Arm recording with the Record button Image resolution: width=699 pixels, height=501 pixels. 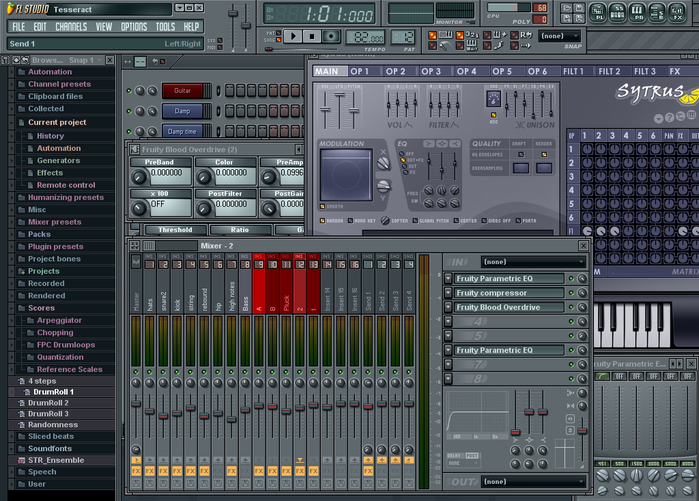(x=331, y=36)
